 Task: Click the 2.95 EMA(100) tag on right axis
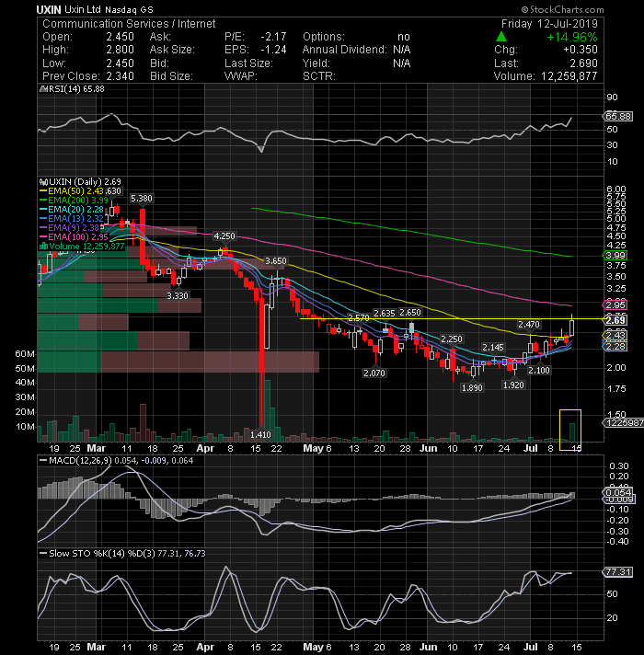(615, 305)
